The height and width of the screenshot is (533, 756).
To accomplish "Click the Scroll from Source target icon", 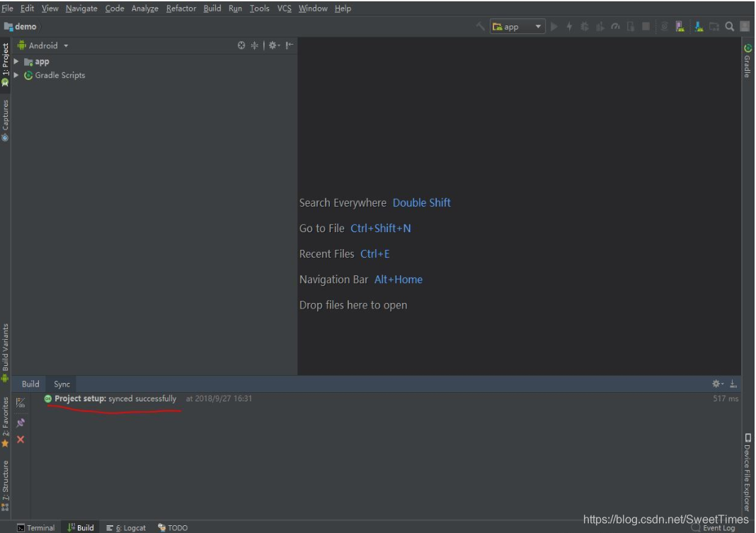I will (241, 45).
